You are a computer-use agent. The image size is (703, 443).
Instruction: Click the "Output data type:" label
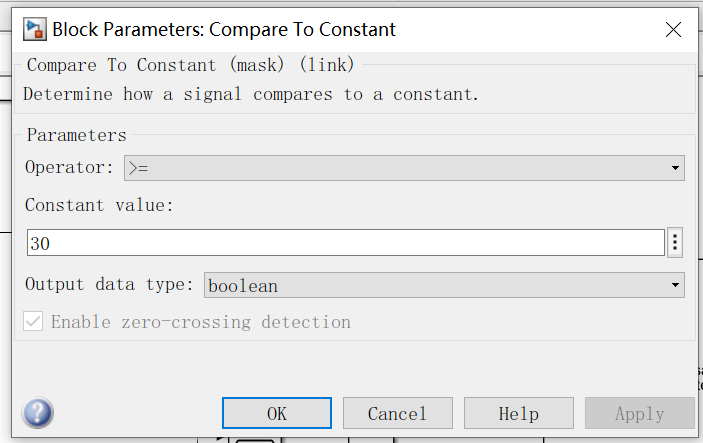(x=109, y=285)
